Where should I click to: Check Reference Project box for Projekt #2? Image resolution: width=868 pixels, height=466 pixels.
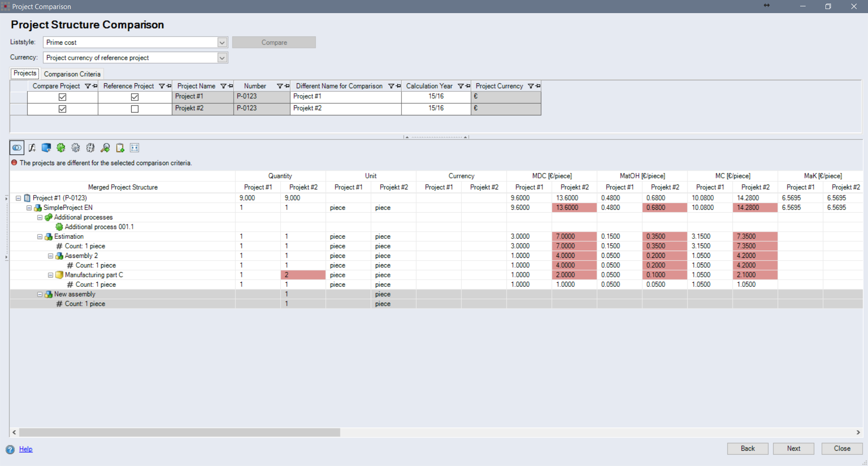[x=135, y=109]
